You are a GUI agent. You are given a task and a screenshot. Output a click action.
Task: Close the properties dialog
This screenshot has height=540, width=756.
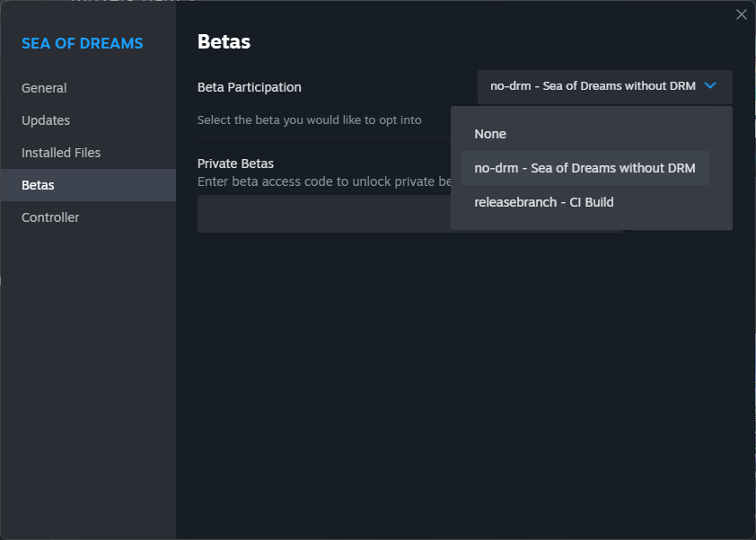(x=741, y=14)
